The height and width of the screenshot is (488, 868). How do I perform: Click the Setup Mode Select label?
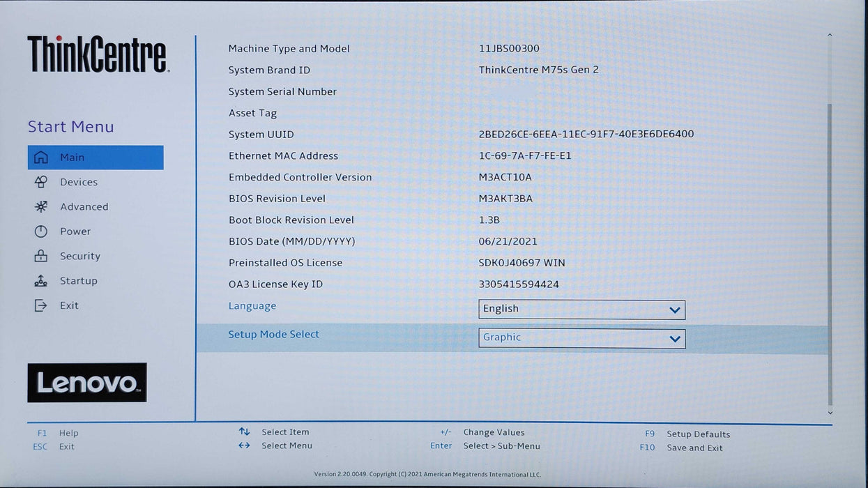click(274, 335)
